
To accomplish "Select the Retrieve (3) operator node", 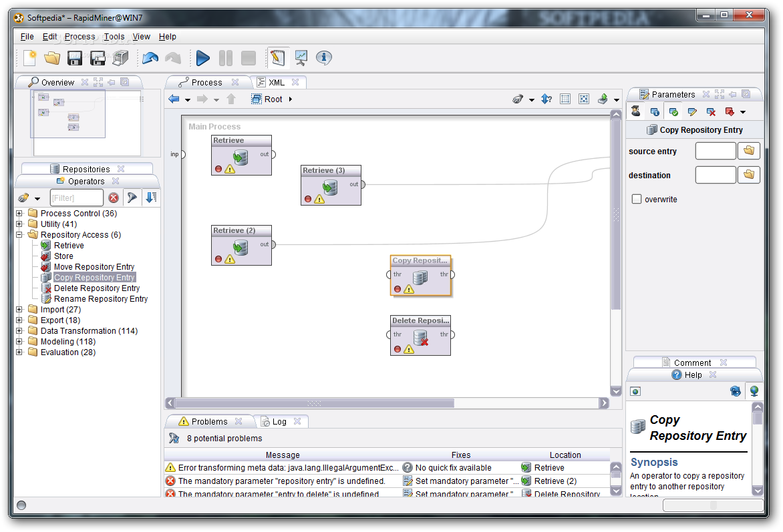I will coord(331,185).
